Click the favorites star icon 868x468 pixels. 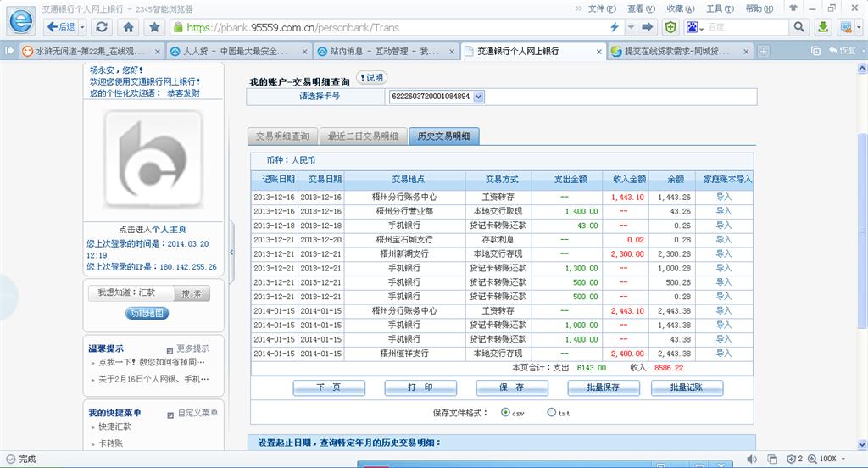click(x=154, y=27)
